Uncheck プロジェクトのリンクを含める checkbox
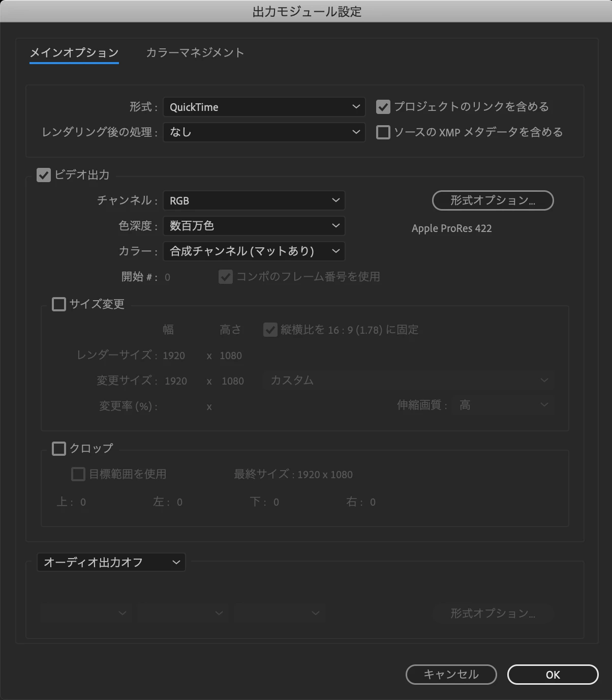This screenshot has width=612, height=700. tap(383, 107)
